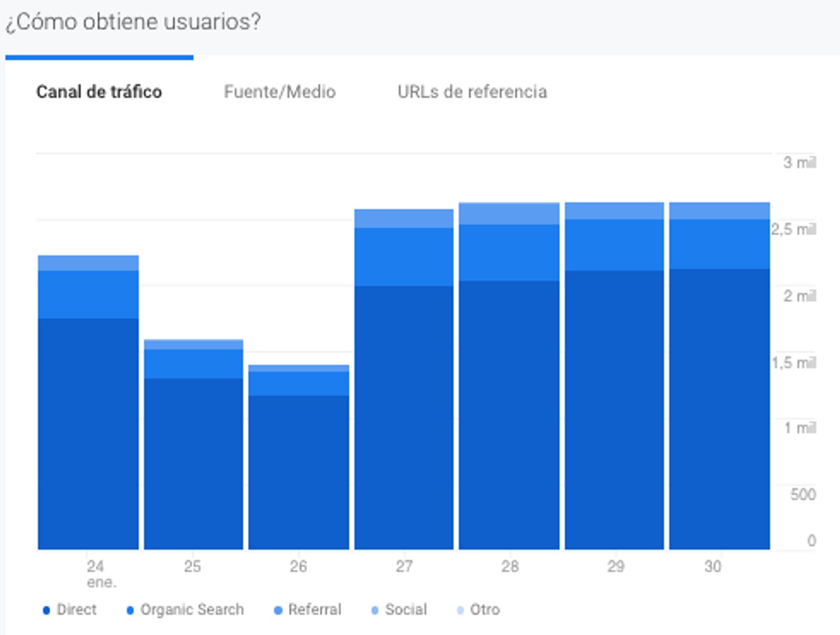Select the Canal de tráfico tab
This screenshot has width=840, height=635.
click(99, 92)
